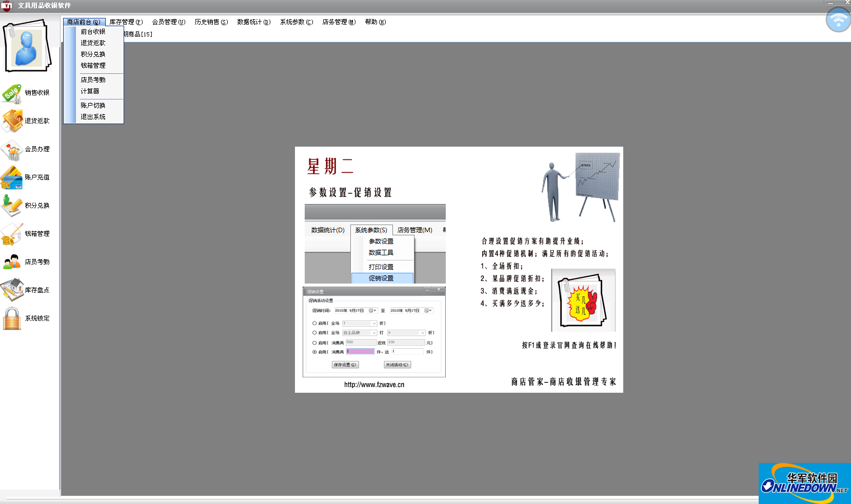The image size is (851, 504).
Task: Open 退货返款 returns icon in sidebar
Action: [x=12, y=121]
